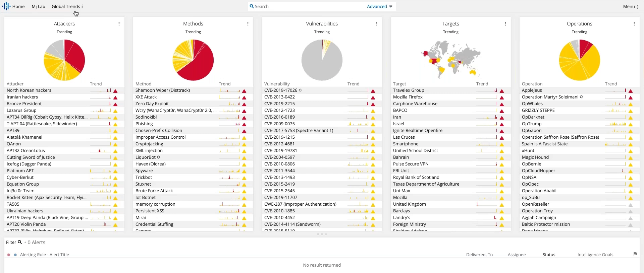Click the Filter magnifier icon
Image resolution: width=644 pixels, height=273 pixels.
point(20,242)
